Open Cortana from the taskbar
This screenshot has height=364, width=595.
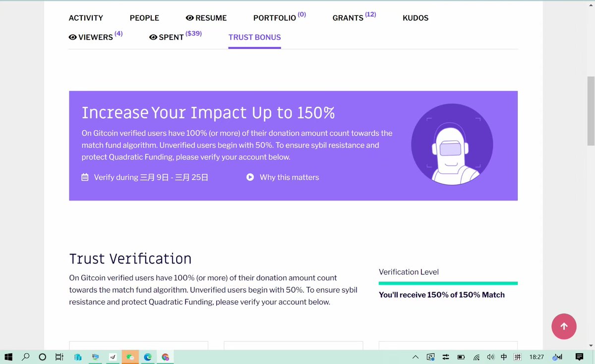43,357
